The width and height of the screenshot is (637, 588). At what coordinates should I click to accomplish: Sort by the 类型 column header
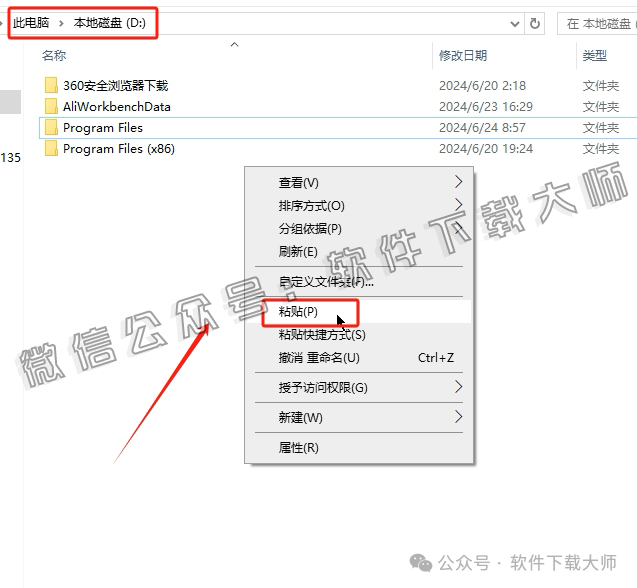(x=595, y=55)
